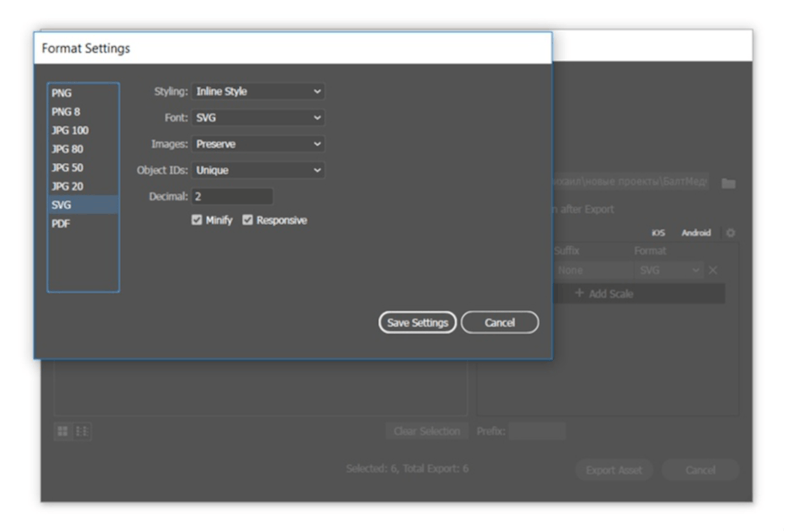Switch to the iOS tab
The width and height of the screenshot is (785, 532).
658,233
